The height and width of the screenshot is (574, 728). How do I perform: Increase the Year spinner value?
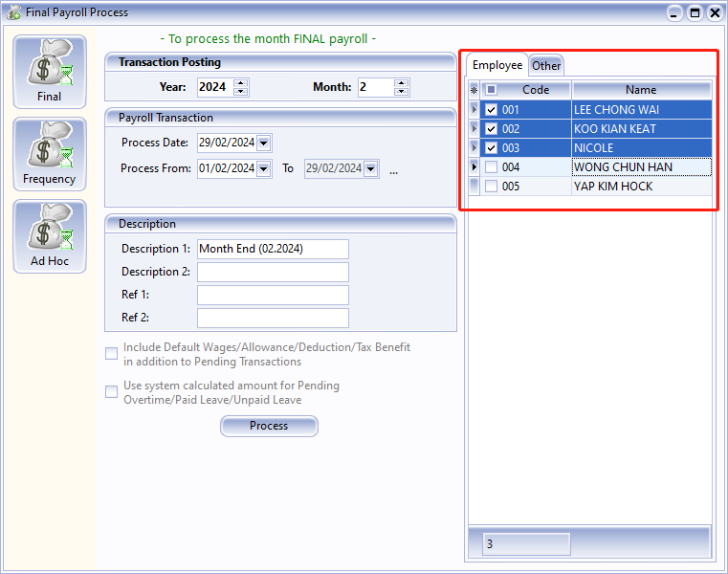coord(240,83)
